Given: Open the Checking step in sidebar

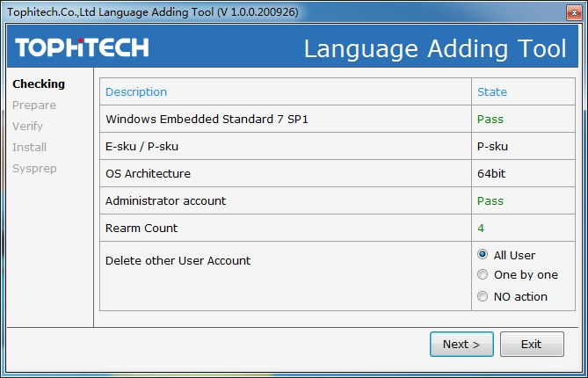Looking at the screenshot, I should coord(39,84).
